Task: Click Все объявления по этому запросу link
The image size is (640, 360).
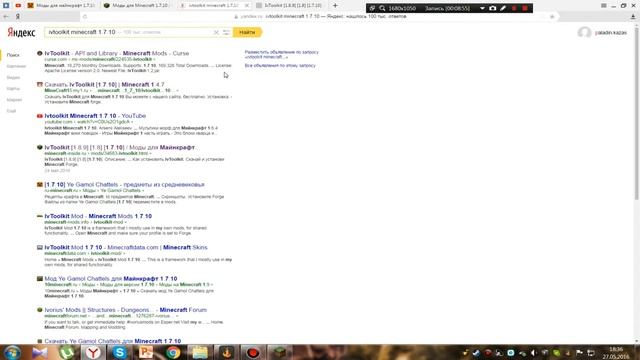Action: pos(280,65)
